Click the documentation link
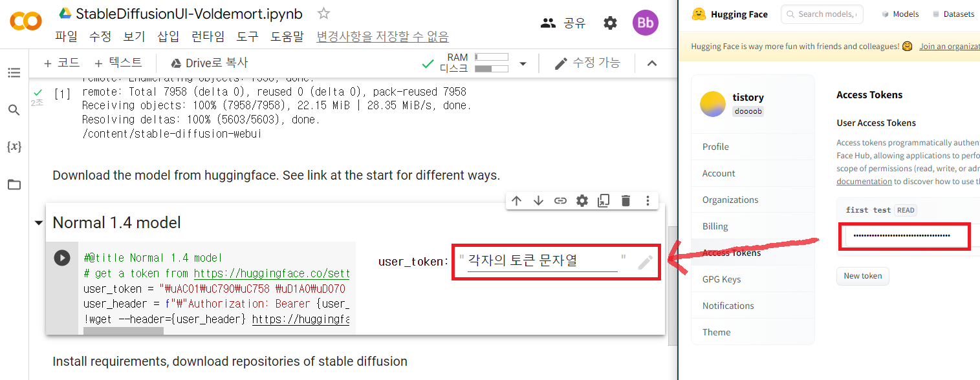The image size is (980, 380). 864,182
